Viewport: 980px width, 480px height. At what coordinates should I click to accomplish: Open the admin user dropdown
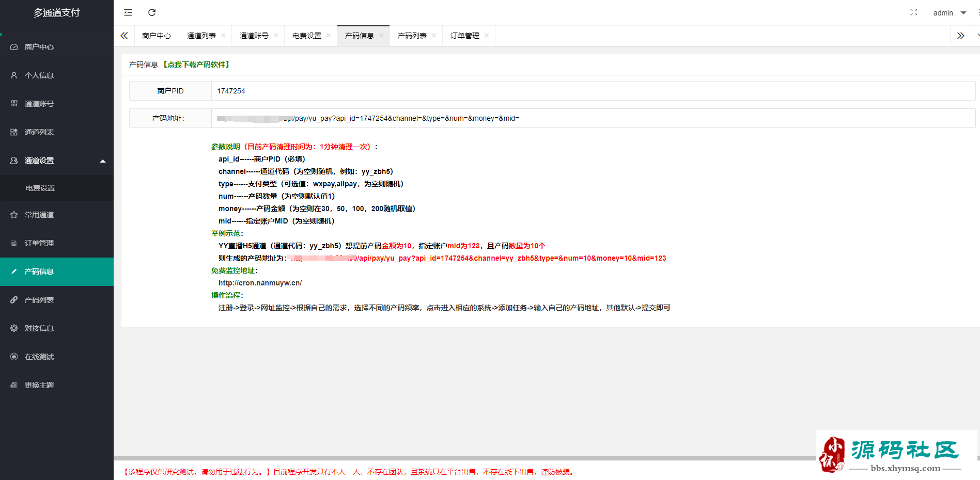point(949,13)
